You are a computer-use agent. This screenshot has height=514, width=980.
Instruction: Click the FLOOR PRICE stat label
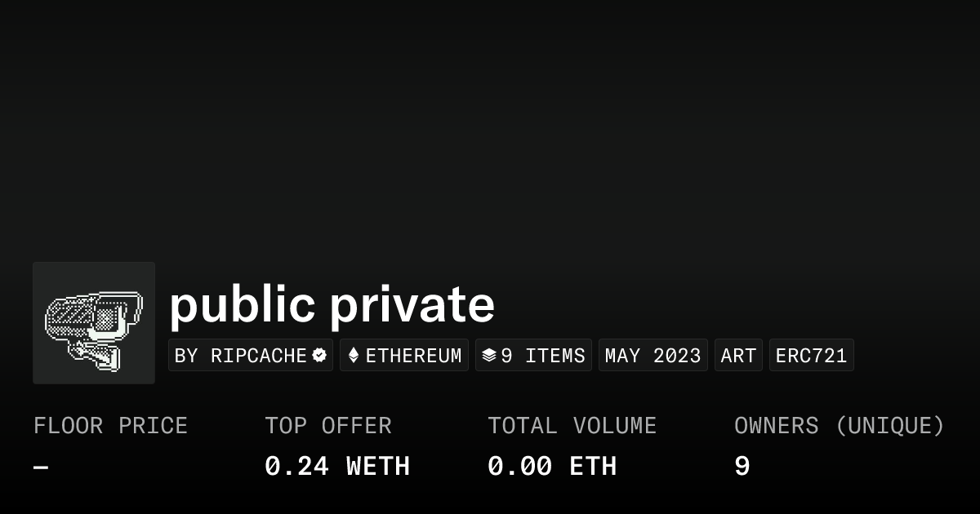110,425
